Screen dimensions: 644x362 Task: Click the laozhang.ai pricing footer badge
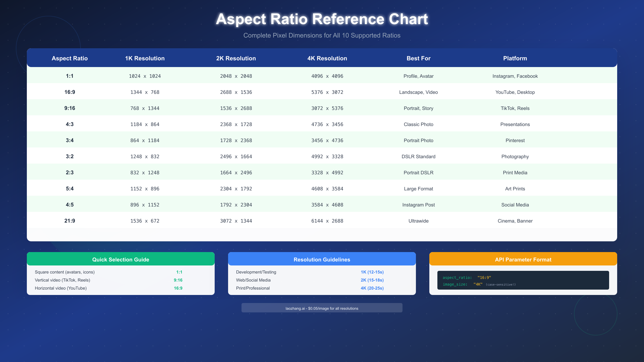click(322, 308)
